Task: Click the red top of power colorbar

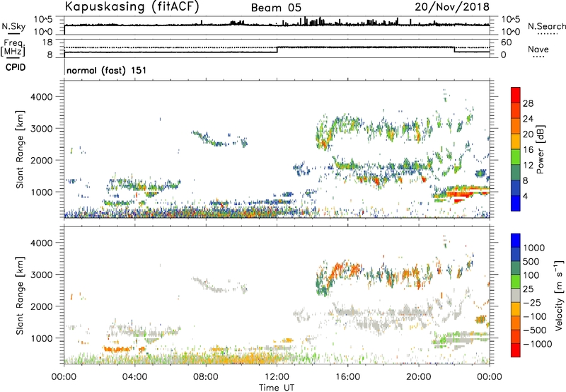Action: click(x=516, y=93)
